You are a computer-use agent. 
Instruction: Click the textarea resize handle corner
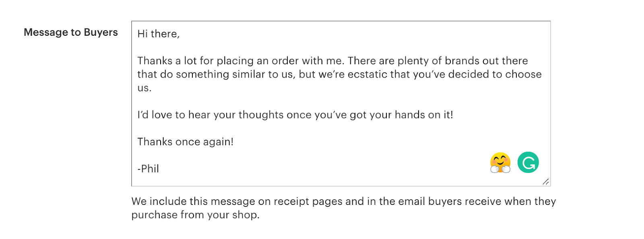coord(546,182)
